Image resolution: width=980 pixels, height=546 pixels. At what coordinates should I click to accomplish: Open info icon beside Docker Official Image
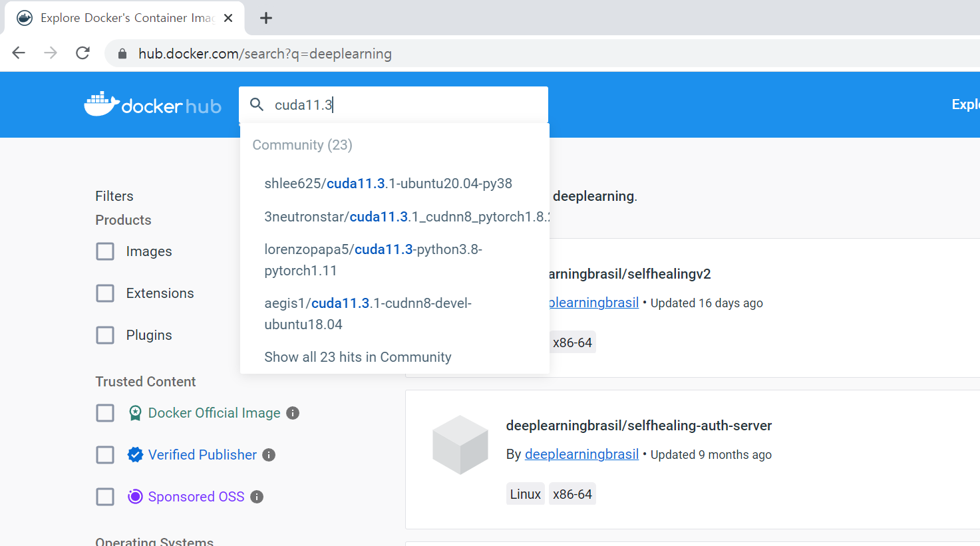point(293,413)
